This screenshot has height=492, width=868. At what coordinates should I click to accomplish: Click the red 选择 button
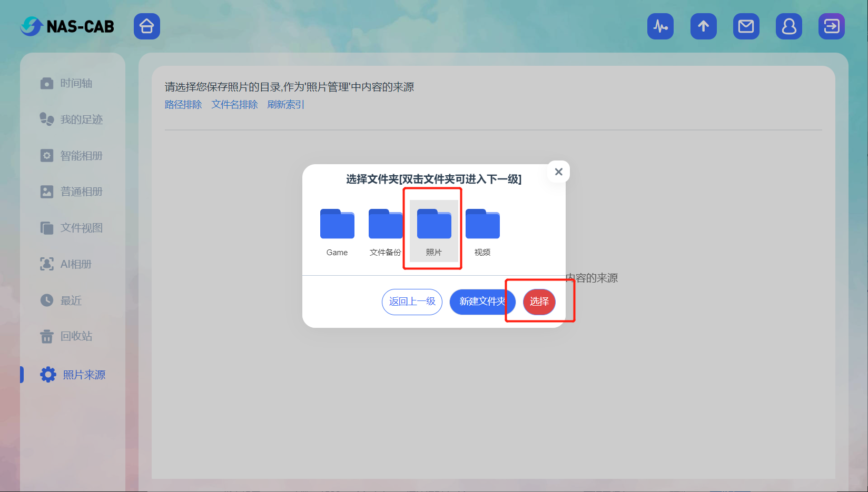[x=539, y=302]
